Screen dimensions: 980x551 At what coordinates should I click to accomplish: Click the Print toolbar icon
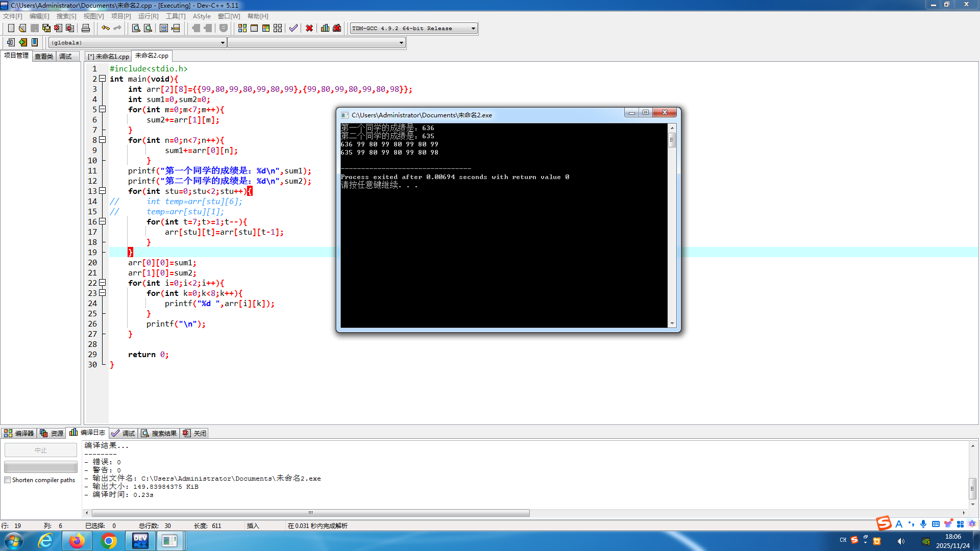pos(86,28)
